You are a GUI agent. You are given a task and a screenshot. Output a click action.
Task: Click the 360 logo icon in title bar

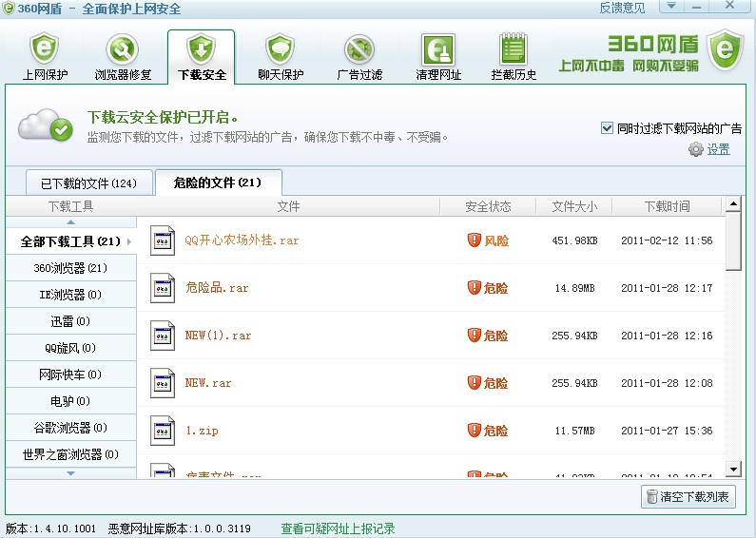[x=9, y=9]
